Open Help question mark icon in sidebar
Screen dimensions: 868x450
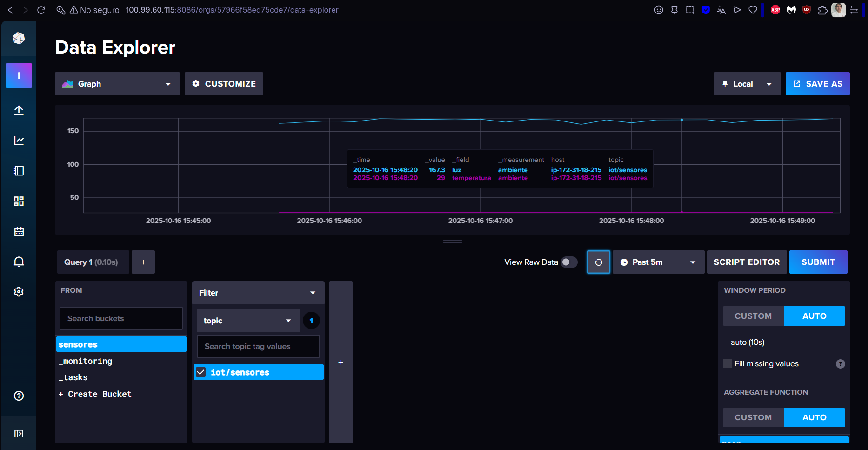pos(19,396)
